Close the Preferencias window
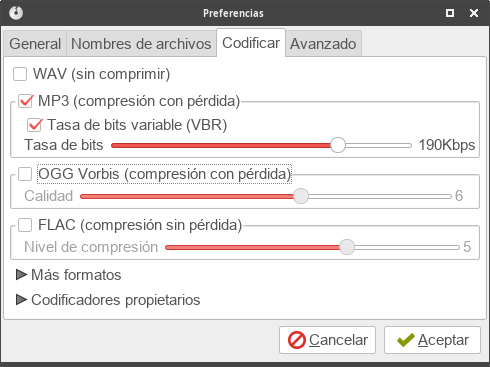 pos(474,13)
